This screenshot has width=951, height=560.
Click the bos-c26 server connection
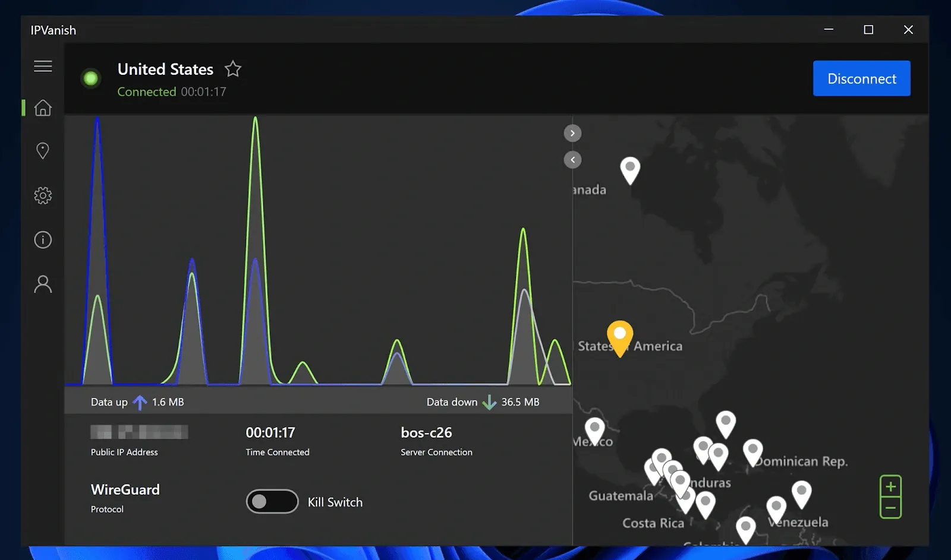coord(426,433)
